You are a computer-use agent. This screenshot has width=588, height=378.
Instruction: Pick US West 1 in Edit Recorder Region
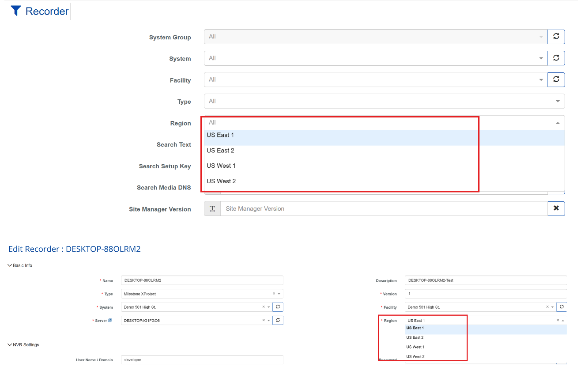(415, 347)
